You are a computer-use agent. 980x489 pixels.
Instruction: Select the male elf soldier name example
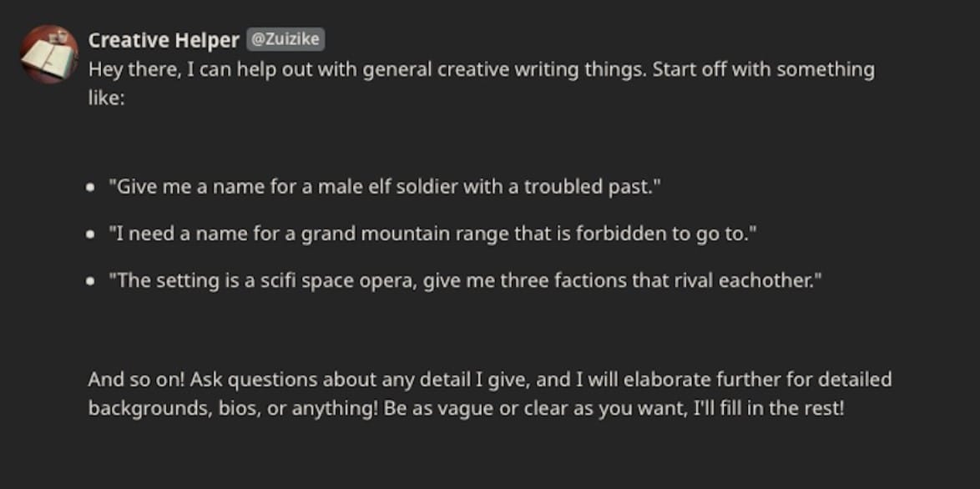click(384, 187)
